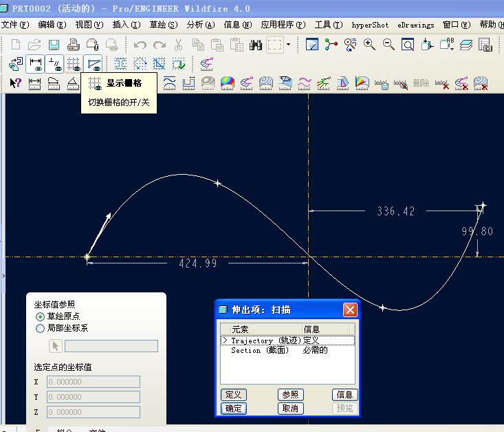Image resolution: width=504 pixels, height=432 pixels.
Task: Select the 局部坐标系 radio option
Action: 40,328
